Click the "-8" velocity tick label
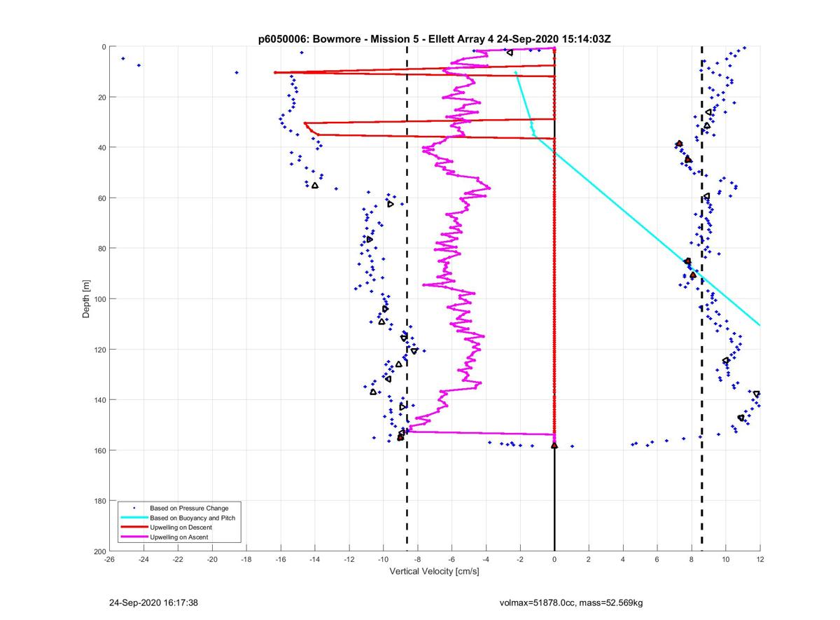 tap(417, 560)
